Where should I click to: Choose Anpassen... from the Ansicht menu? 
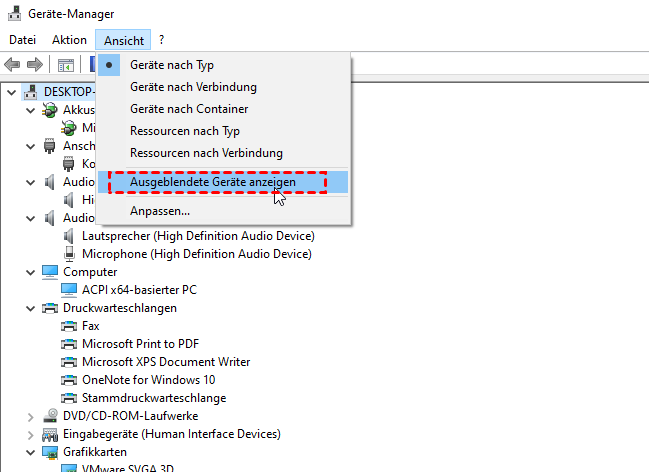(x=160, y=211)
